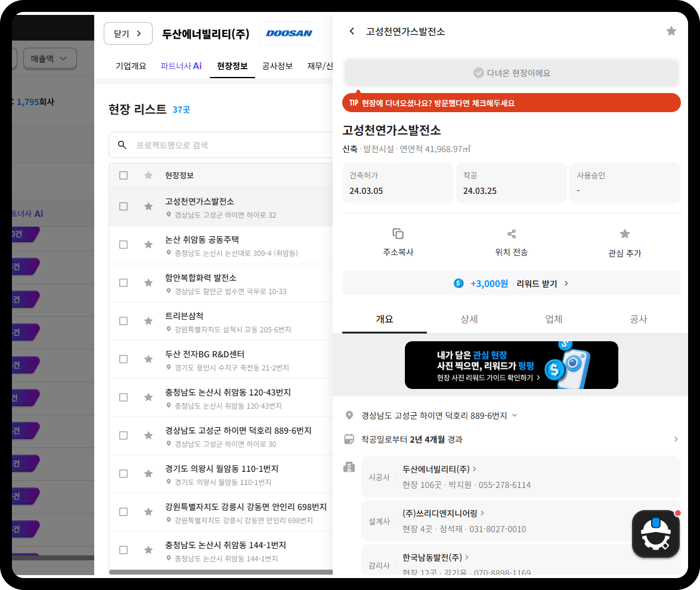Check the 논산 취암동 공동주택 checkbox
This screenshot has width=700, height=590.
pos(123,245)
